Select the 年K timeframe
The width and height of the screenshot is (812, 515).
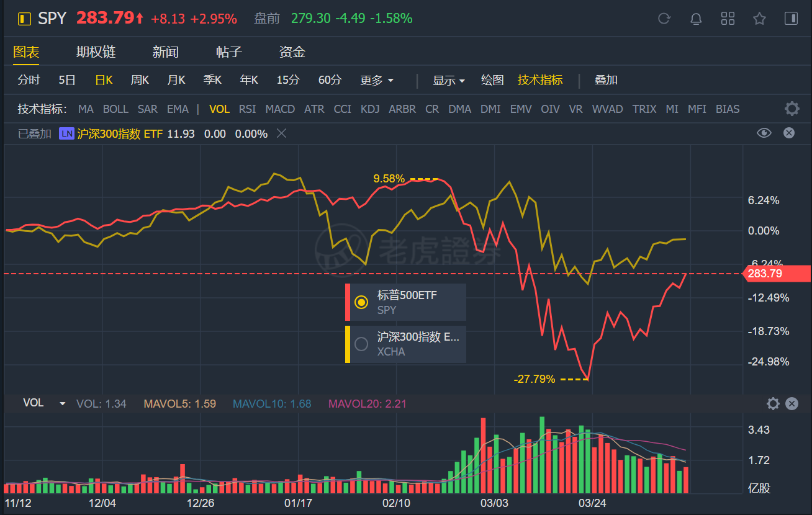[249, 80]
